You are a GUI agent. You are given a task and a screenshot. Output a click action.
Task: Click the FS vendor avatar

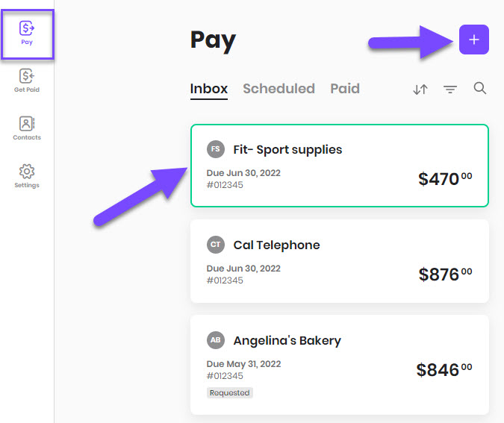point(216,149)
